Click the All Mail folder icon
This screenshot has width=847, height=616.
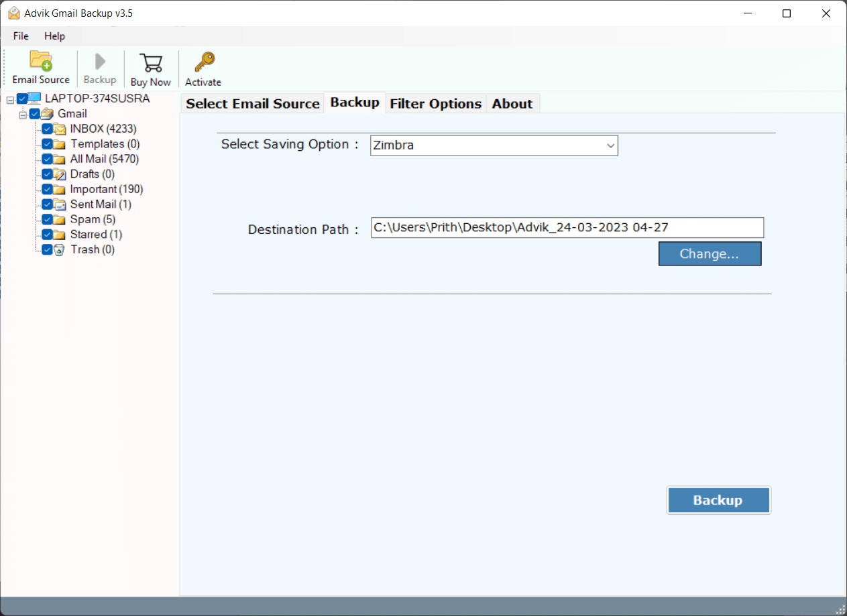60,159
